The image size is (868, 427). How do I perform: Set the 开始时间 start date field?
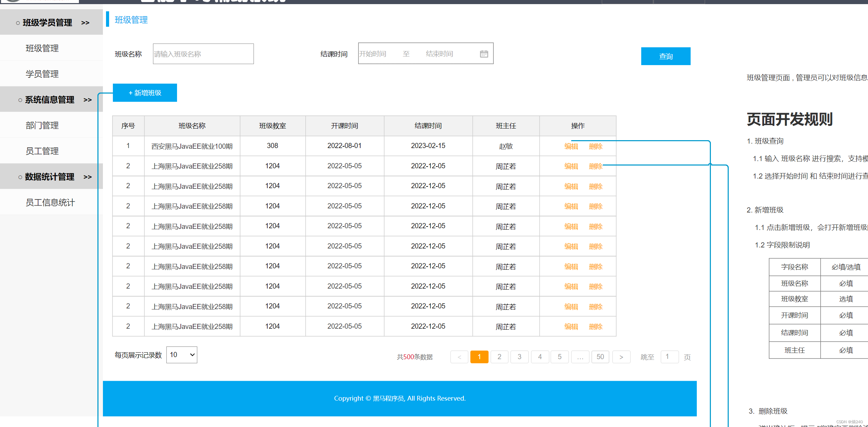click(373, 54)
